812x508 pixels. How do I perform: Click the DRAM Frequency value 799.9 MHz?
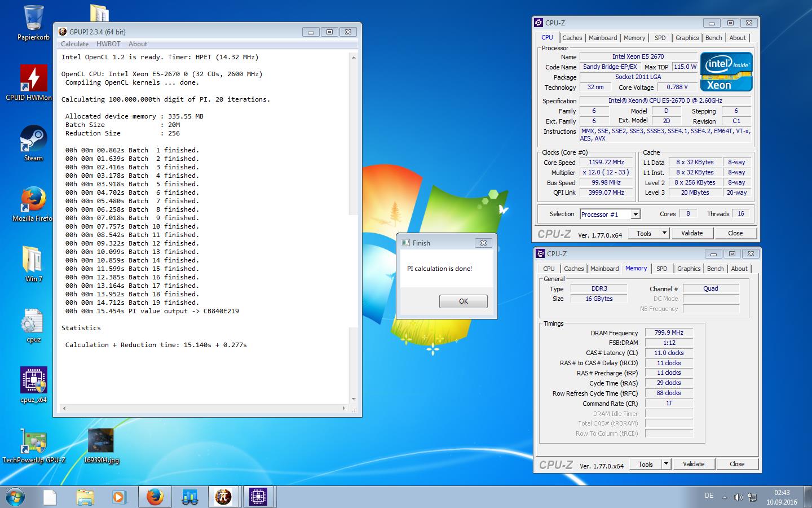pos(669,333)
